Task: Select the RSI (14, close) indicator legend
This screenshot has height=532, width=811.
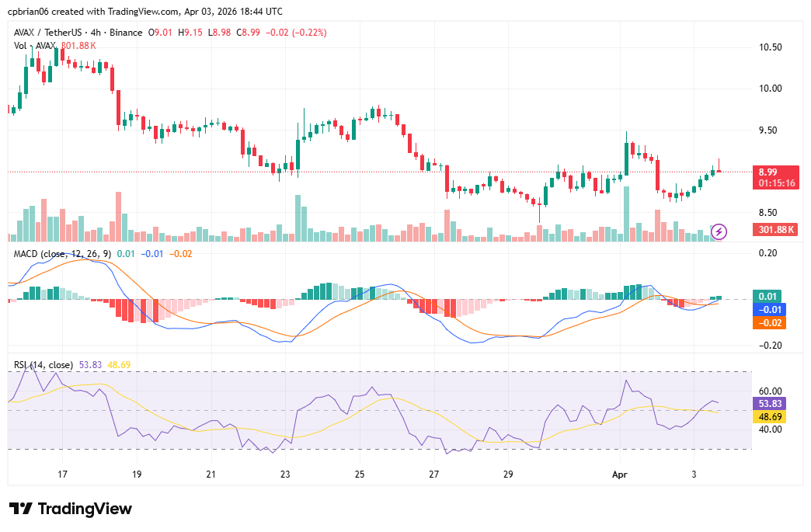Action: [x=43, y=363]
